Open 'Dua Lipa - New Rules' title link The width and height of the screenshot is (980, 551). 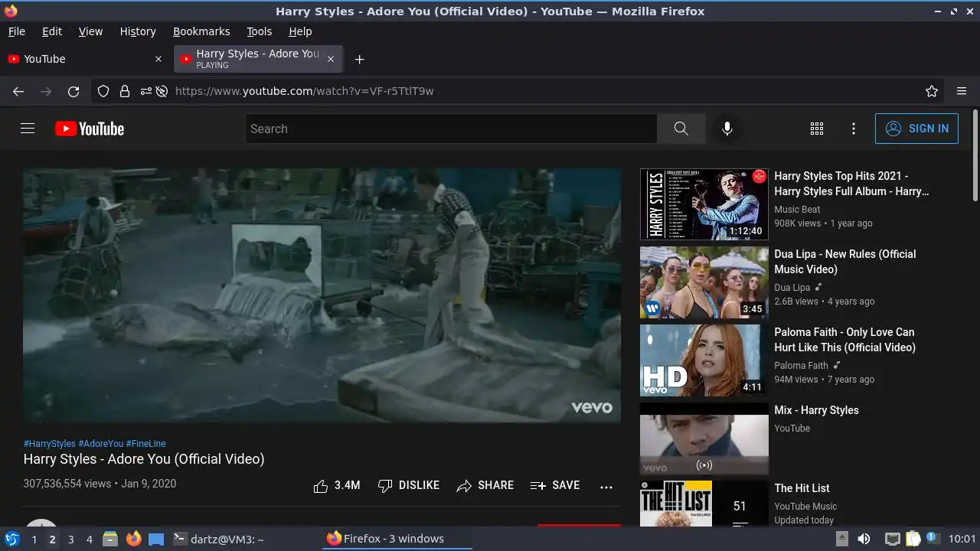tap(844, 262)
